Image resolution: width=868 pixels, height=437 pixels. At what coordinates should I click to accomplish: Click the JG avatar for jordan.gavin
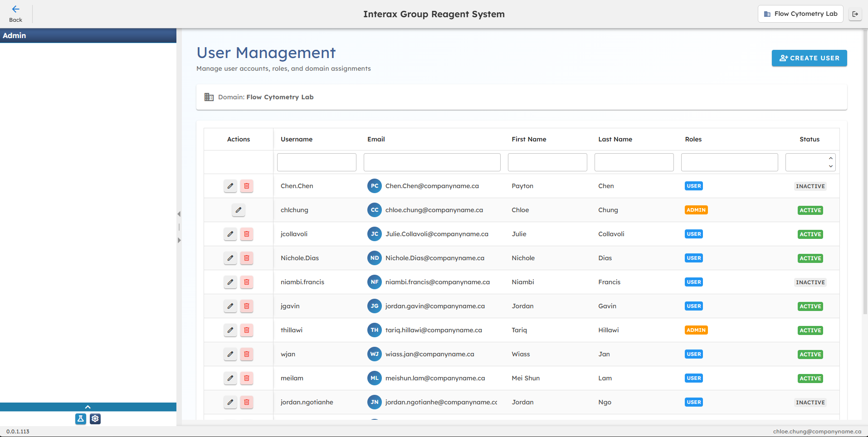pos(374,306)
